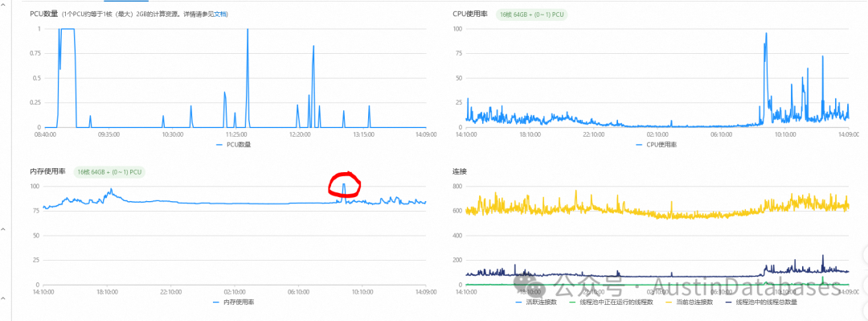
Task: Click the 200 axis value in 连接 chart
Action: (457, 260)
